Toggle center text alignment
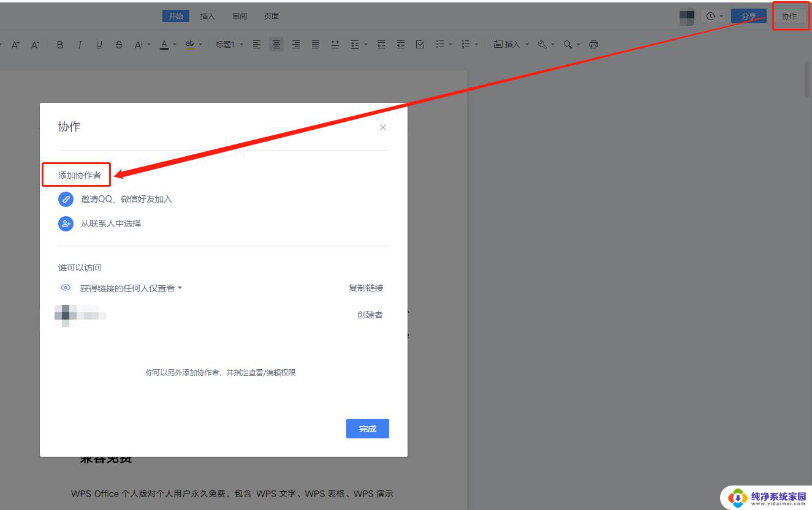 [x=276, y=45]
